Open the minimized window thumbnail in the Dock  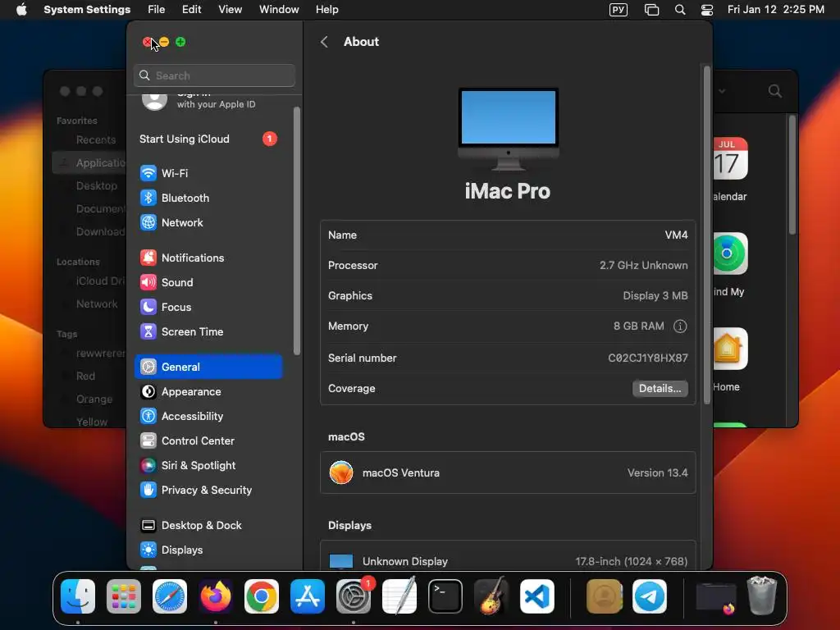tap(715, 597)
